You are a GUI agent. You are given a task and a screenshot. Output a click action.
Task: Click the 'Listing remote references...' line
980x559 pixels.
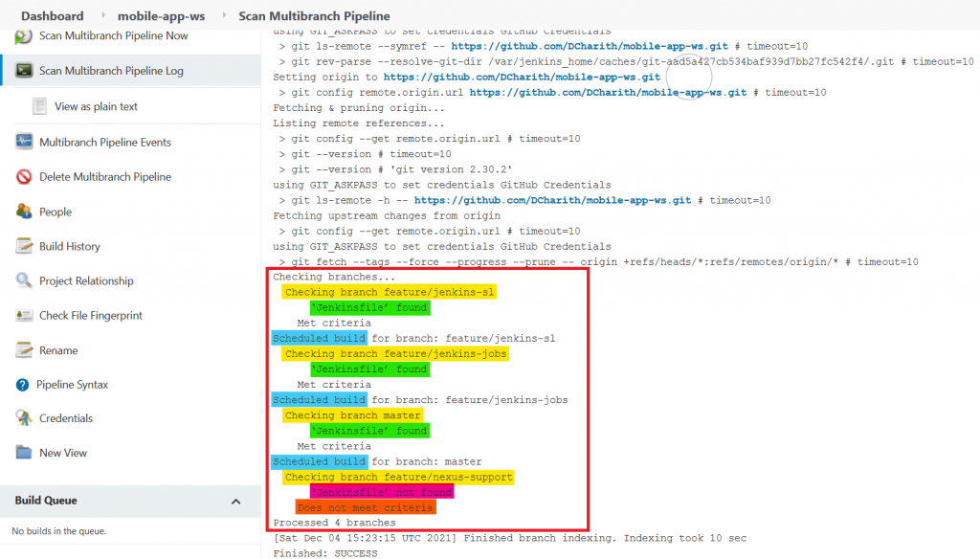359,123
